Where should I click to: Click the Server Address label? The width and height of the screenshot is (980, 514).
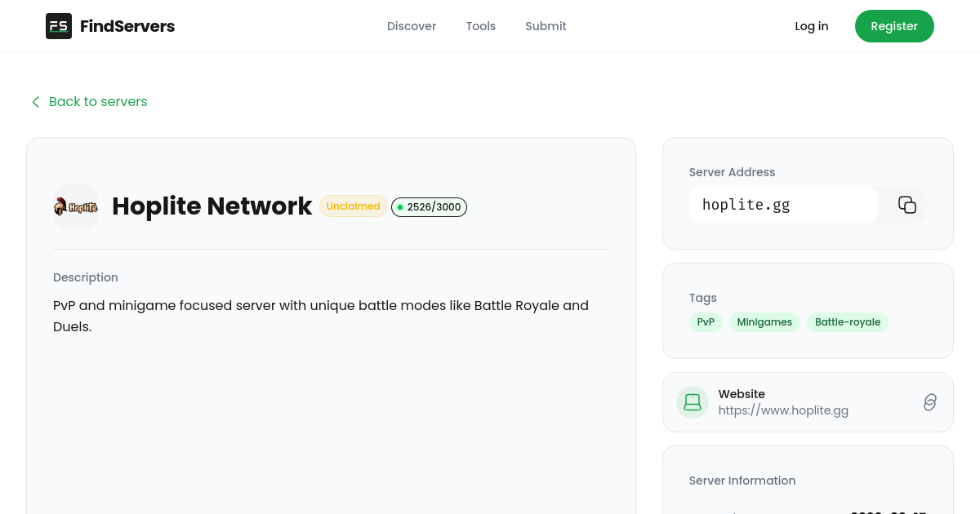[733, 172]
